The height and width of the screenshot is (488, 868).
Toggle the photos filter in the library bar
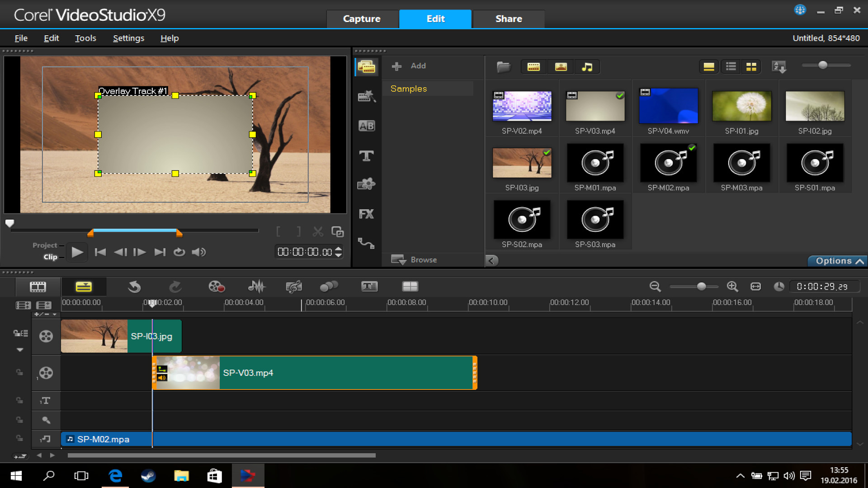pyautogui.click(x=561, y=66)
